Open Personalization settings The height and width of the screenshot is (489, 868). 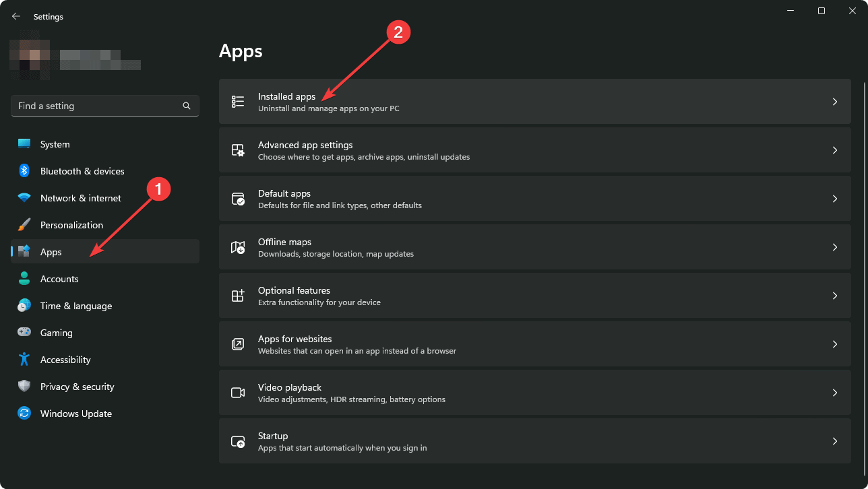tap(105, 225)
